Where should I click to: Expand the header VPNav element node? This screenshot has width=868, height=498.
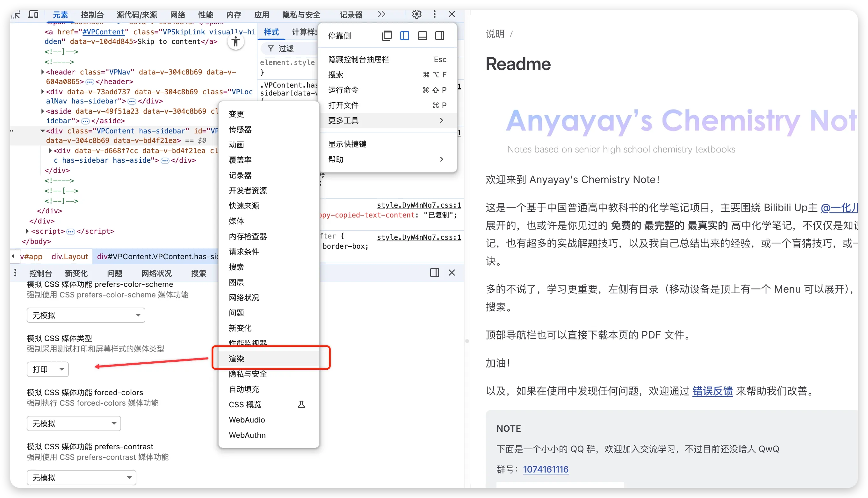(x=42, y=72)
